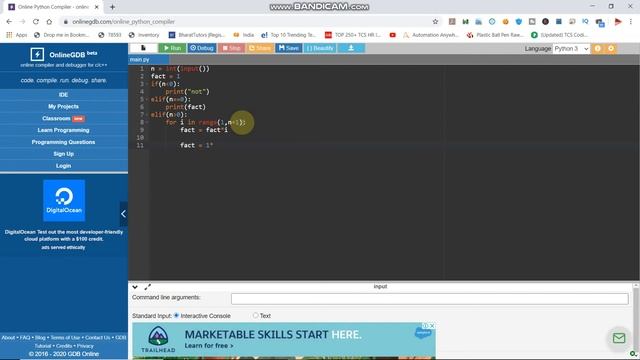Open Terms of Use footer link
Image resolution: width=640 pixels, height=360 pixels.
tap(65, 338)
